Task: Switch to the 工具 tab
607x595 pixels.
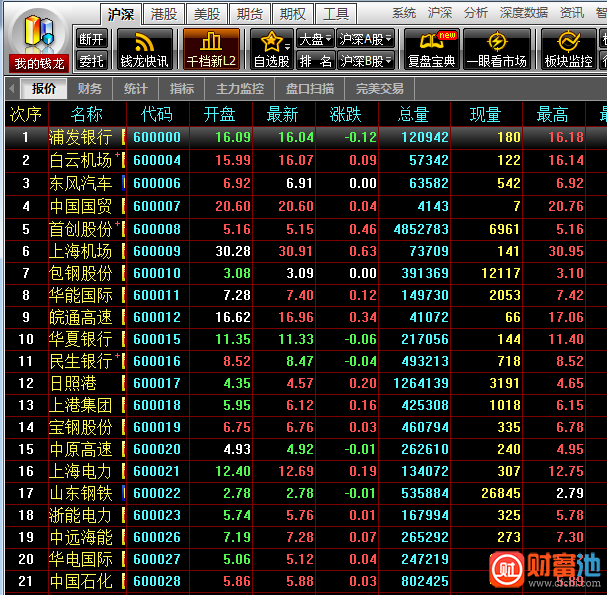Action: [x=336, y=14]
